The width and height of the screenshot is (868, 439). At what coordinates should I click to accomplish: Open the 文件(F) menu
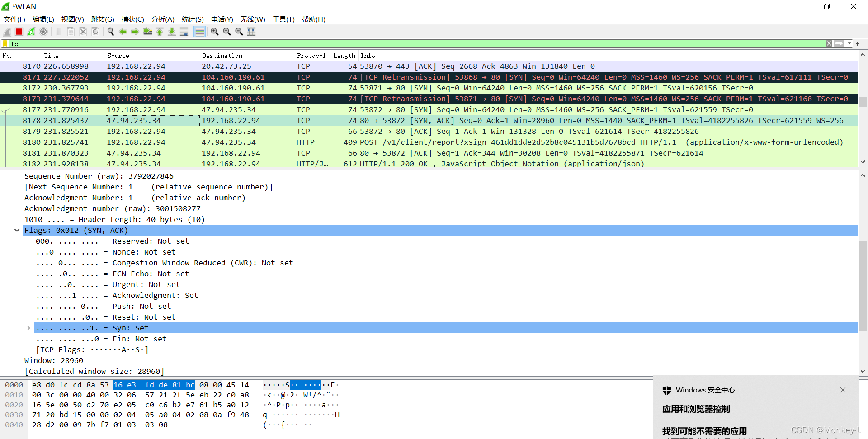click(14, 19)
